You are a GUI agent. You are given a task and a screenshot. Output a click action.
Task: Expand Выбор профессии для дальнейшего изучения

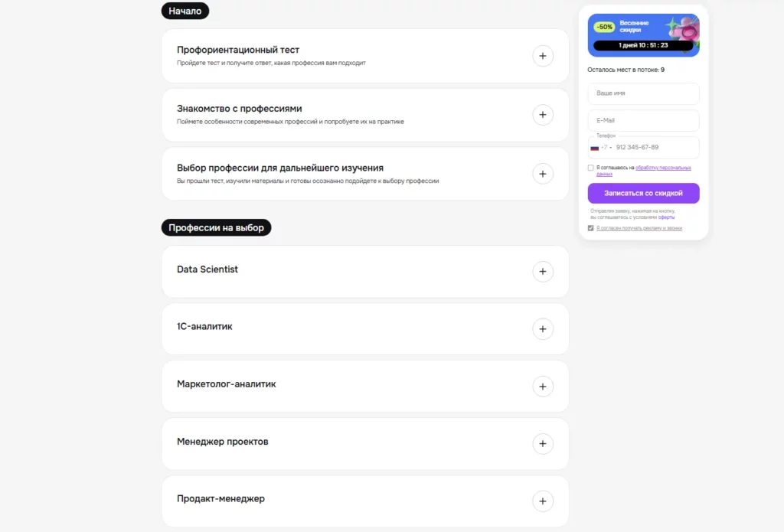(543, 173)
